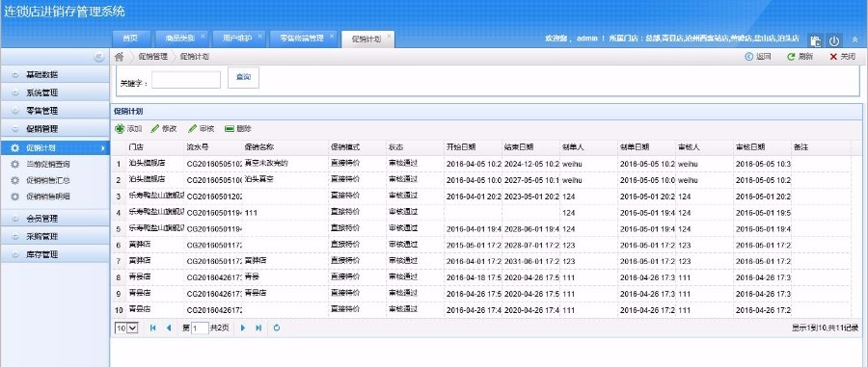Collapse the 促销管理 menu section

[x=55, y=129]
